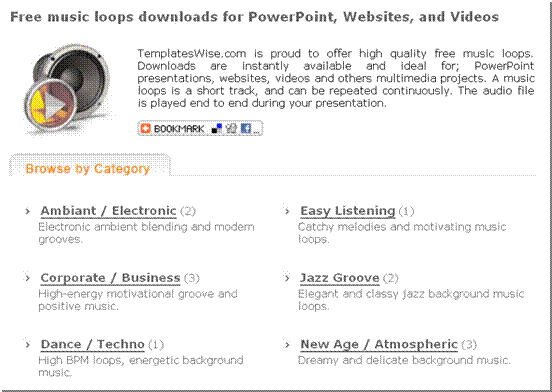Click the Digg share icon
Image resolution: width=552 pixels, height=392 pixels.
(x=231, y=128)
